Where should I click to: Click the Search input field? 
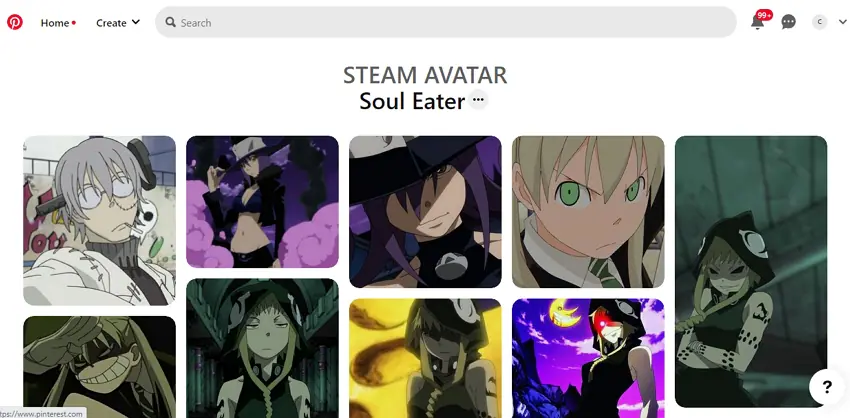coord(446,22)
